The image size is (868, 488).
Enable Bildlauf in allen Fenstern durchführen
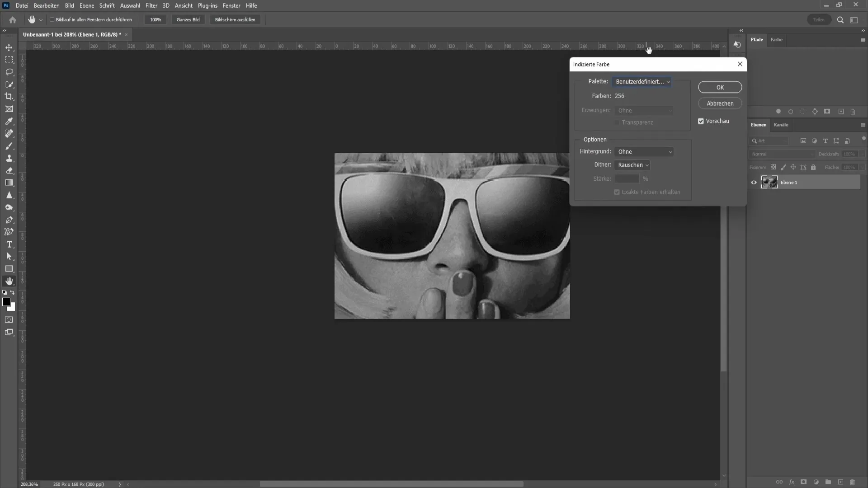coord(52,19)
